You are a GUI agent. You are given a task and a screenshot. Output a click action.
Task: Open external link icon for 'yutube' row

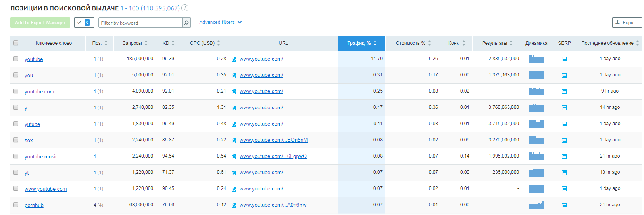[x=234, y=124]
